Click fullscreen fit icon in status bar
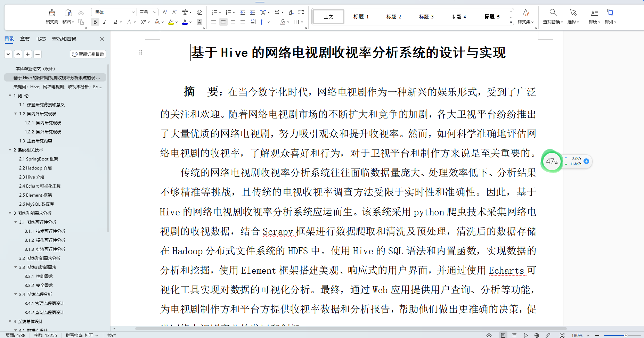 [562, 335]
